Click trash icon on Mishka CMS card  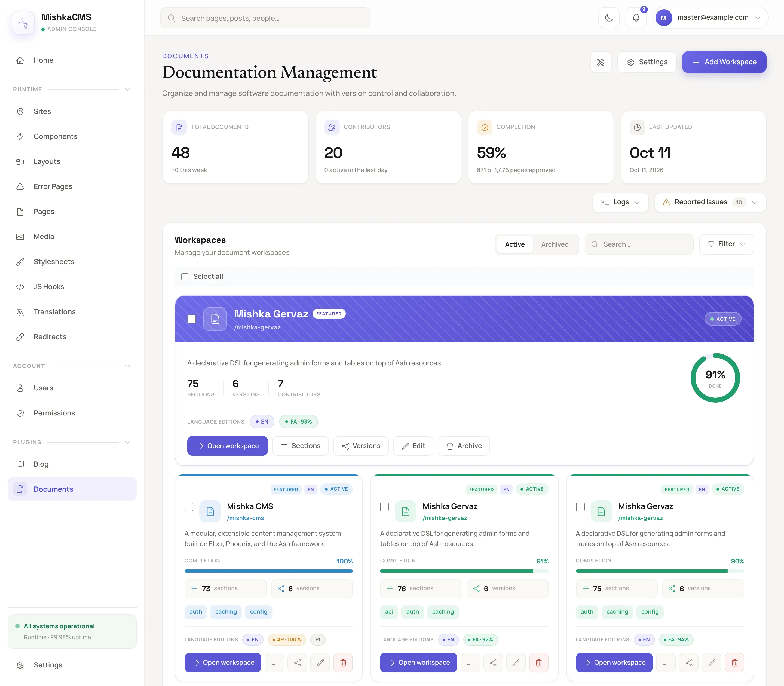(343, 663)
